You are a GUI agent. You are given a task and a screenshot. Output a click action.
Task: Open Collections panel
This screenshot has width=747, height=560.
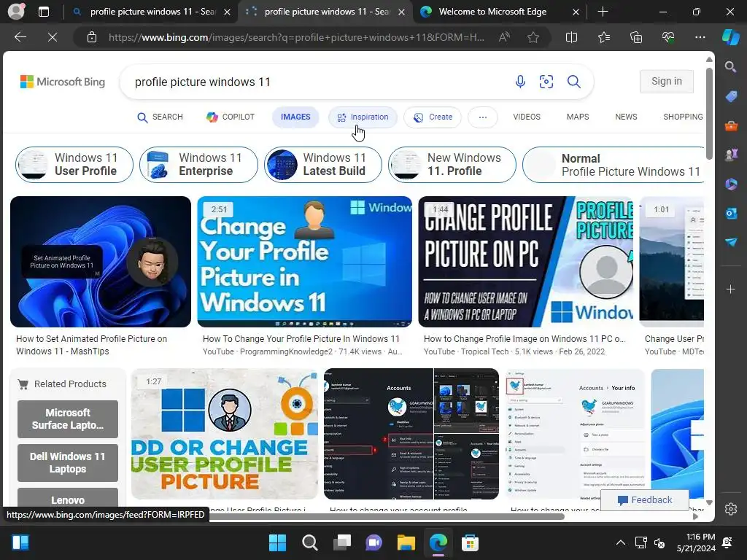click(x=636, y=37)
